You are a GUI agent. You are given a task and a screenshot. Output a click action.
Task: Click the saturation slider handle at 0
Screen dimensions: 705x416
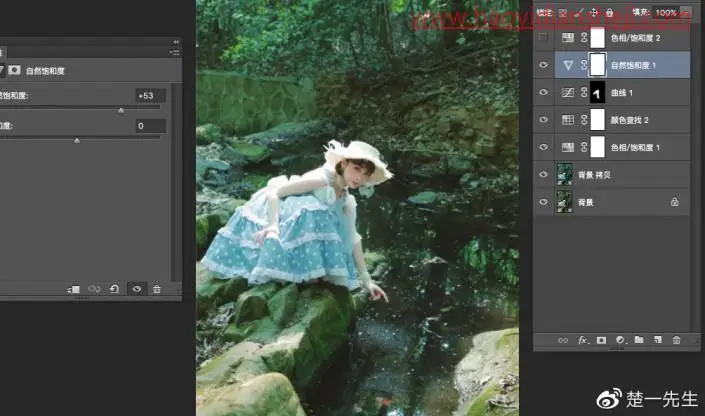pos(77,140)
